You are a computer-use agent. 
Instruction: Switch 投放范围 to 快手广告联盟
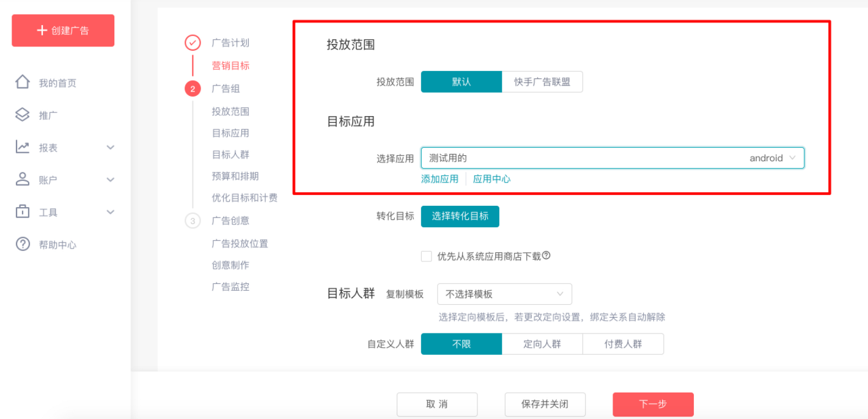click(543, 81)
